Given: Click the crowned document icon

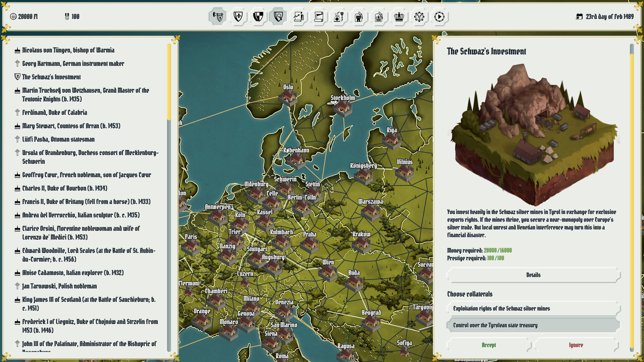Looking at the screenshot, I should (x=379, y=16).
